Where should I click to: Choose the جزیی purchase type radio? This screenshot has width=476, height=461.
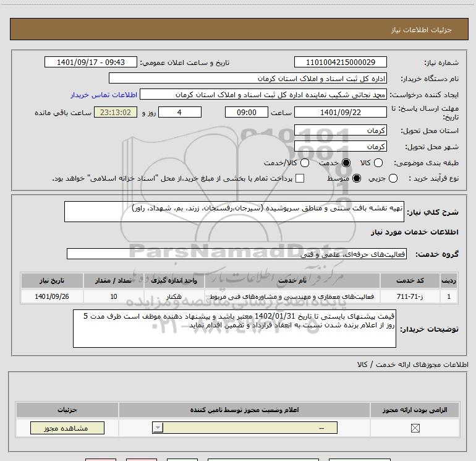pyautogui.click(x=393, y=178)
